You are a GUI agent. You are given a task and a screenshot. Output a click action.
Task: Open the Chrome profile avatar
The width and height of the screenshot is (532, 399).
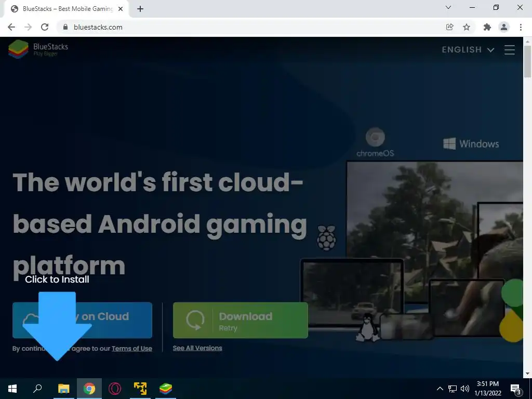[x=504, y=27]
